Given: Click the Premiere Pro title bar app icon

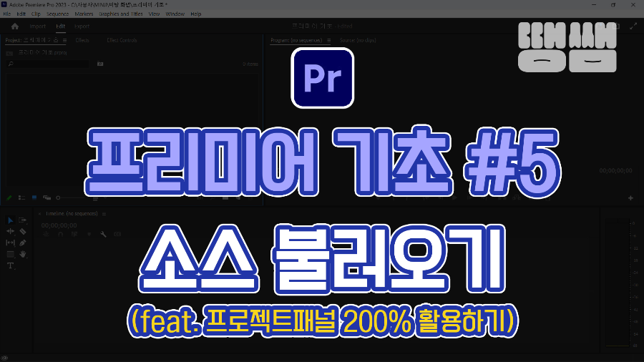Looking at the screenshot, I should tap(4, 4).
